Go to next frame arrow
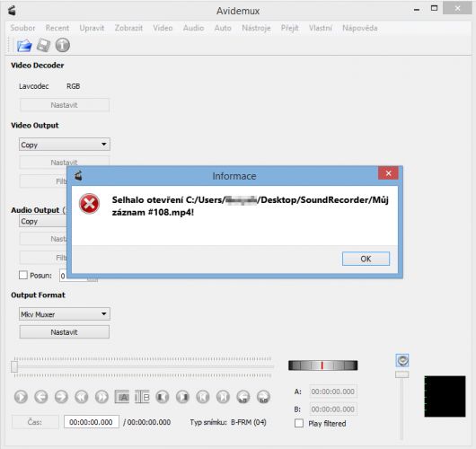This screenshot has height=449, width=476. pyautogui.click(x=61, y=397)
